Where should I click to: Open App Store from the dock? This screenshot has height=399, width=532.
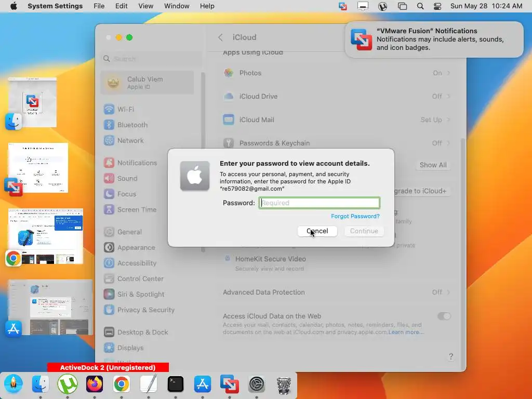tap(203, 384)
